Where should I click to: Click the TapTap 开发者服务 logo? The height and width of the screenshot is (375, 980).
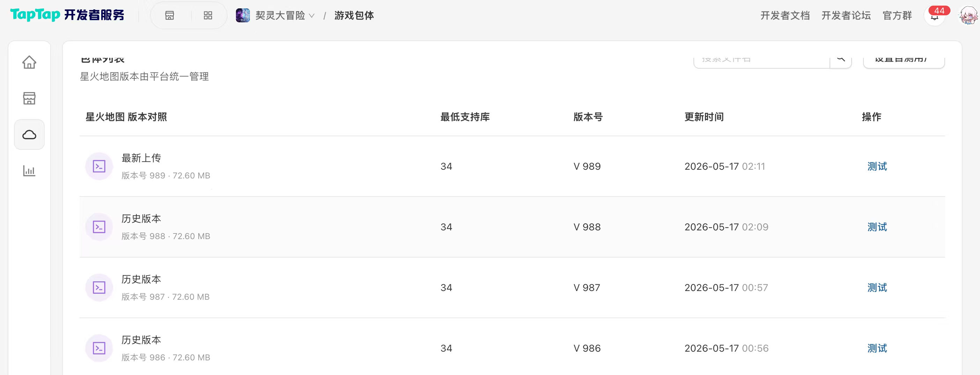click(67, 15)
